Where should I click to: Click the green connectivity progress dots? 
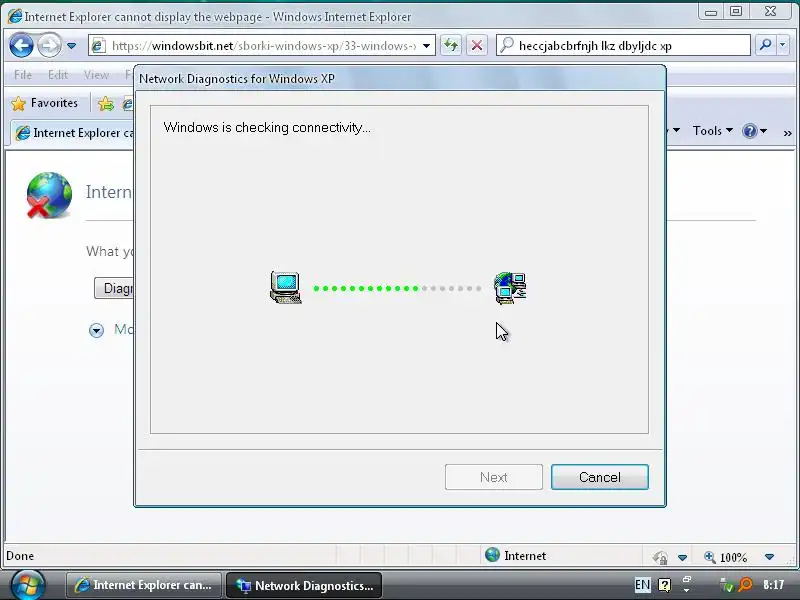coord(366,288)
